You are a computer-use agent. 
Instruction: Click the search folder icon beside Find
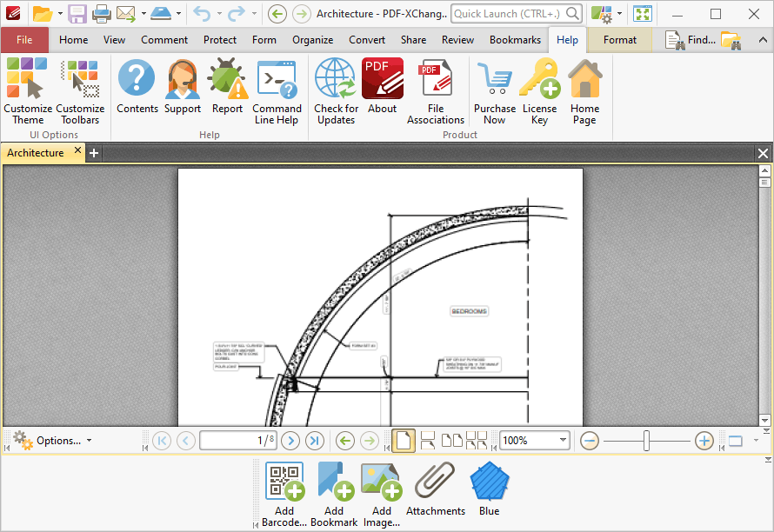[x=731, y=40]
